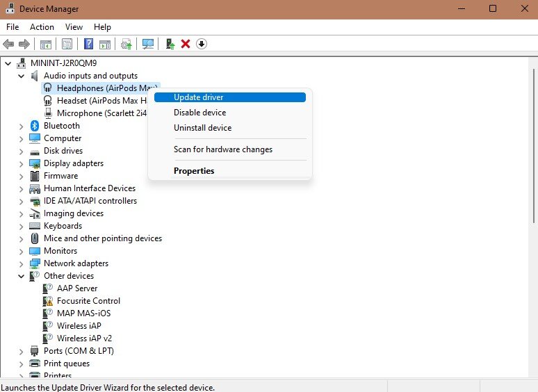Image resolution: width=538 pixels, height=392 pixels.
Task: Expand the Network adapters category
Action: pyautogui.click(x=22, y=263)
